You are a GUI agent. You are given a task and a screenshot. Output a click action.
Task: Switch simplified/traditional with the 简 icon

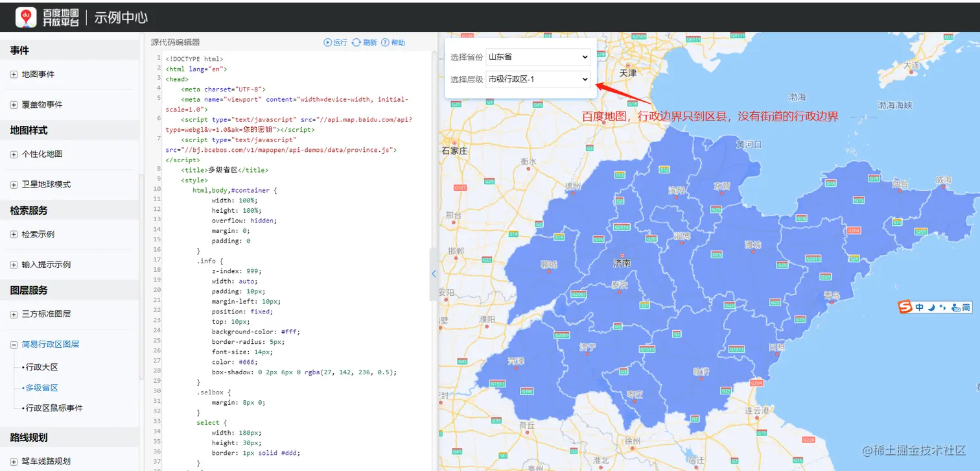966,308
